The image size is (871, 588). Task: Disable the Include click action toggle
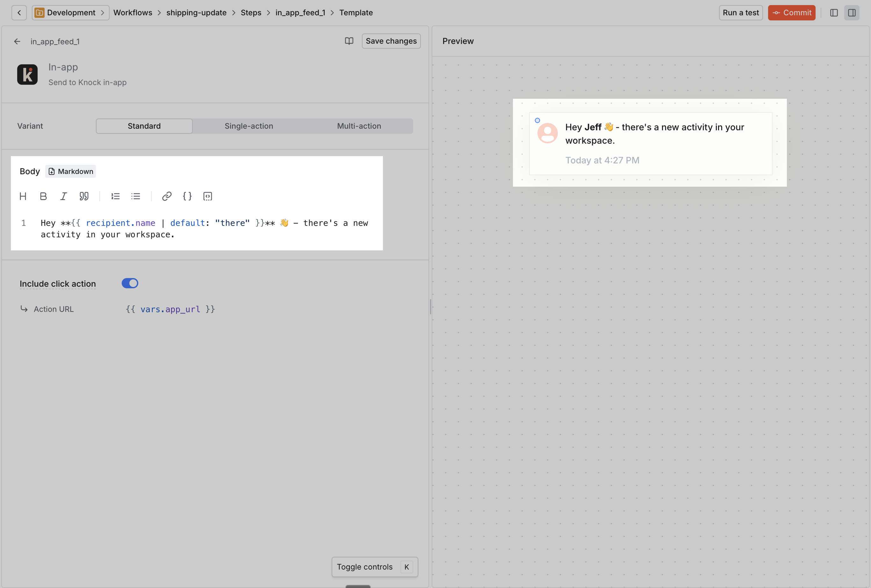click(x=130, y=283)
